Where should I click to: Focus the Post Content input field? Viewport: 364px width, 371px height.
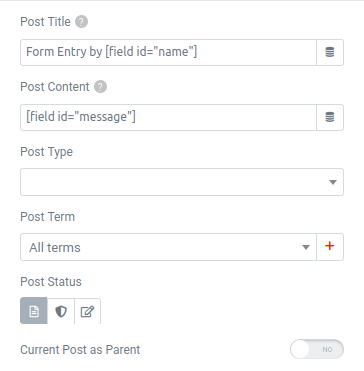click(x=168, y=117)
